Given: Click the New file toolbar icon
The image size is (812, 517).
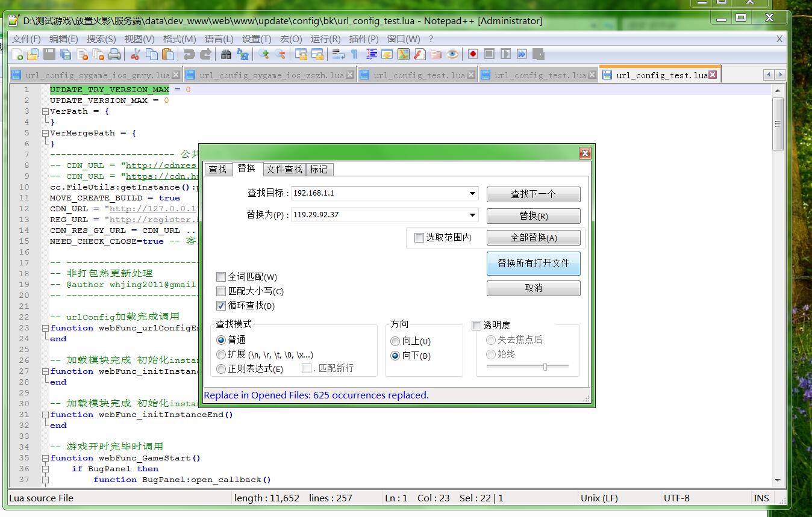Looking at the screenshot, I should pos(17,55).
